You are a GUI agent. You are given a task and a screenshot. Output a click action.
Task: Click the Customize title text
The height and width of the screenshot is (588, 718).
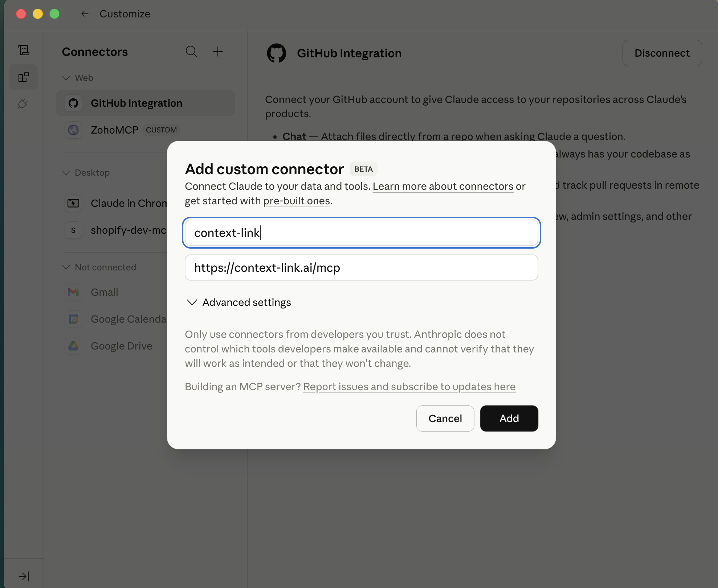pos(125,14)
